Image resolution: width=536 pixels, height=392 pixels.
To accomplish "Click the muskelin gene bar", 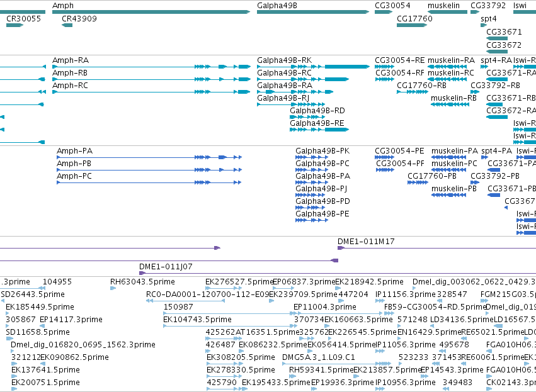I will tap(447, 12).
